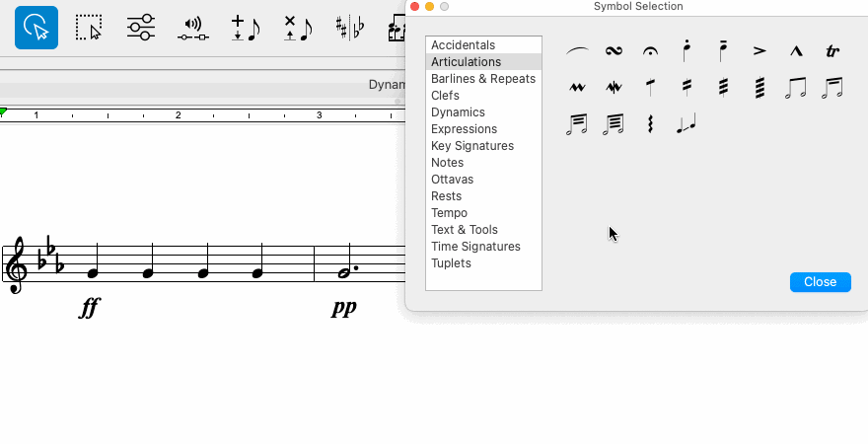The width and height of the screenshot is (868, 444).
Task: Choose the marcato symbol
Action: pyautogui.click(x=795, y=51)
